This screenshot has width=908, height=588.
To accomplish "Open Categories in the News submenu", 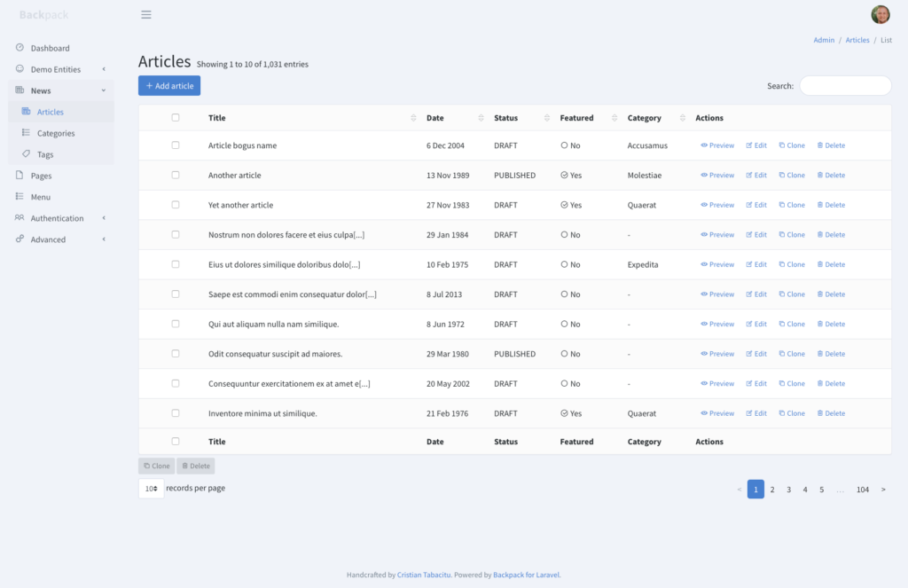I will coord(56,133).
